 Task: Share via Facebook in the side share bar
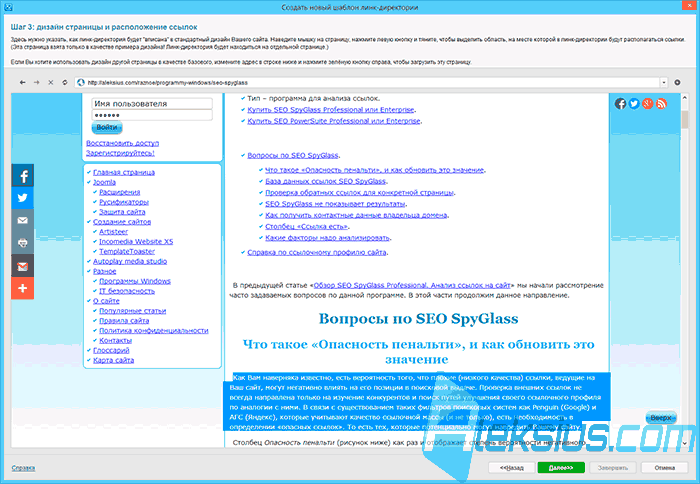(x=23, y=175)
